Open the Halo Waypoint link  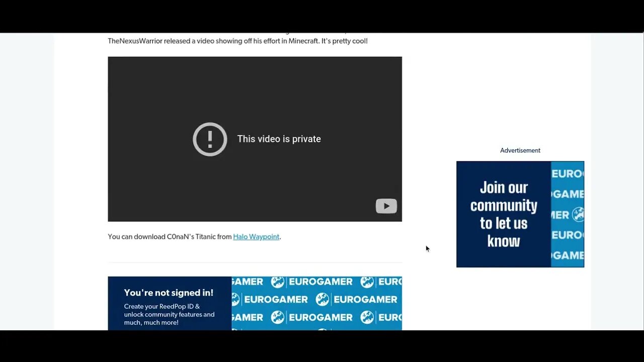click(x=256, y=237)
